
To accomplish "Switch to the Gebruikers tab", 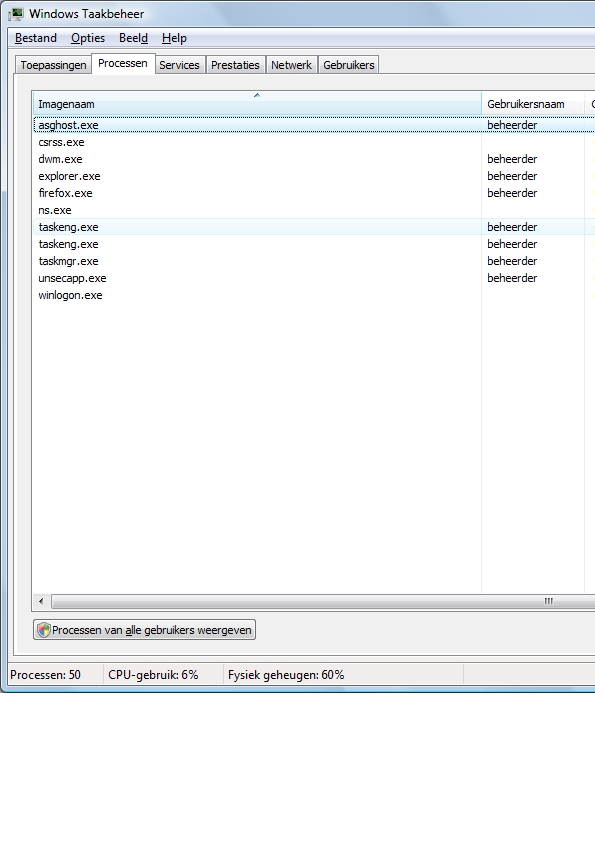I will (349, 65).
